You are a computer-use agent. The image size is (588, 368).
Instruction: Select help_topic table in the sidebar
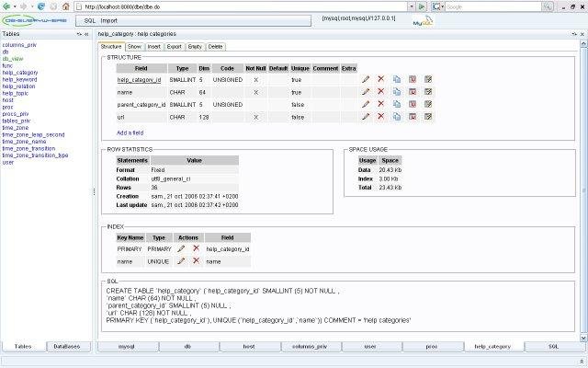pos(16,93)
